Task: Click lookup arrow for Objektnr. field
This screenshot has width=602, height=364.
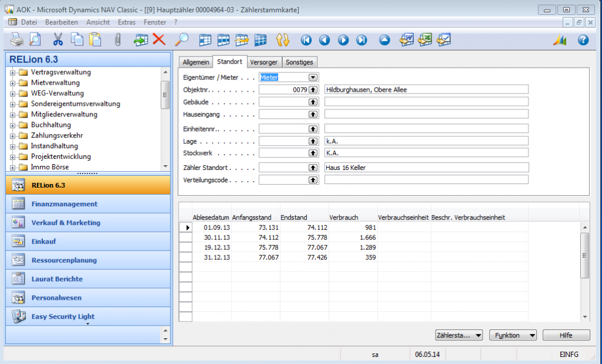Action: click(x=313, y=90)
